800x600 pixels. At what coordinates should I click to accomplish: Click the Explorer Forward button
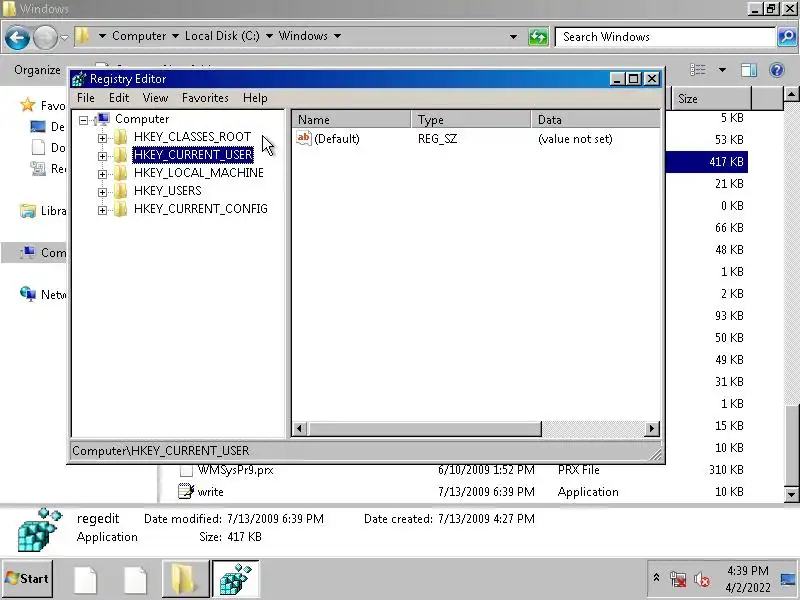[46, 37]
